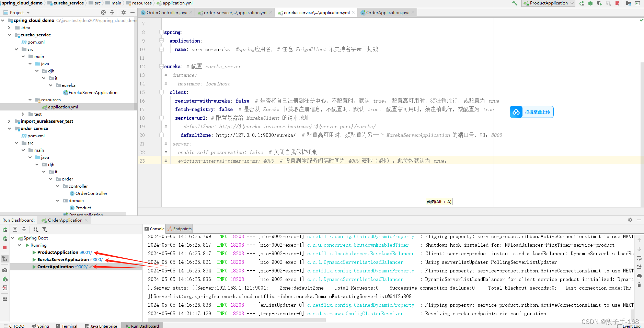Viewport: 644px width, 328px height.
Task: Click the camera thread dump icon
Action: coord(5,270)
